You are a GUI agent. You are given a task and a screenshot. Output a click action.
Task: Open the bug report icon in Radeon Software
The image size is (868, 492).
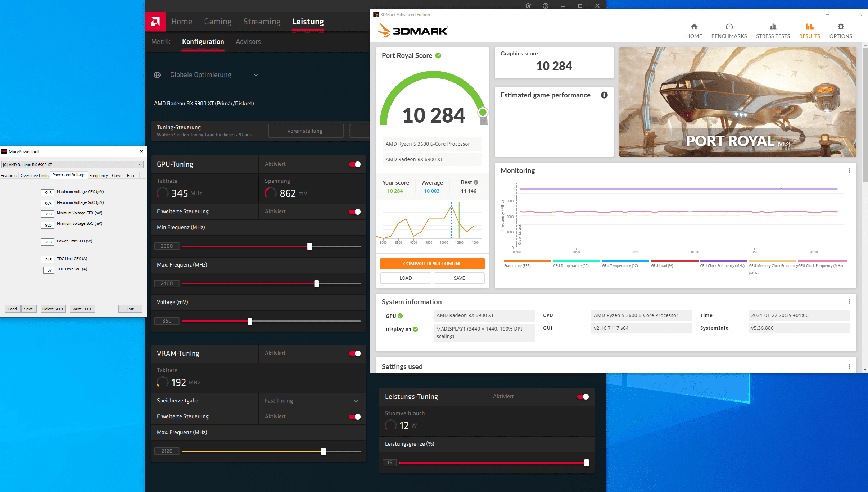coord(528,6)
